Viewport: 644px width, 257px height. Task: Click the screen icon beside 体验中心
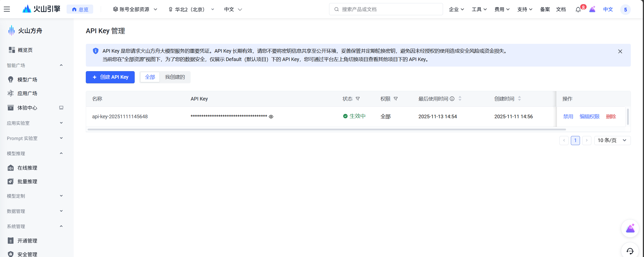(x=61, y=108)
